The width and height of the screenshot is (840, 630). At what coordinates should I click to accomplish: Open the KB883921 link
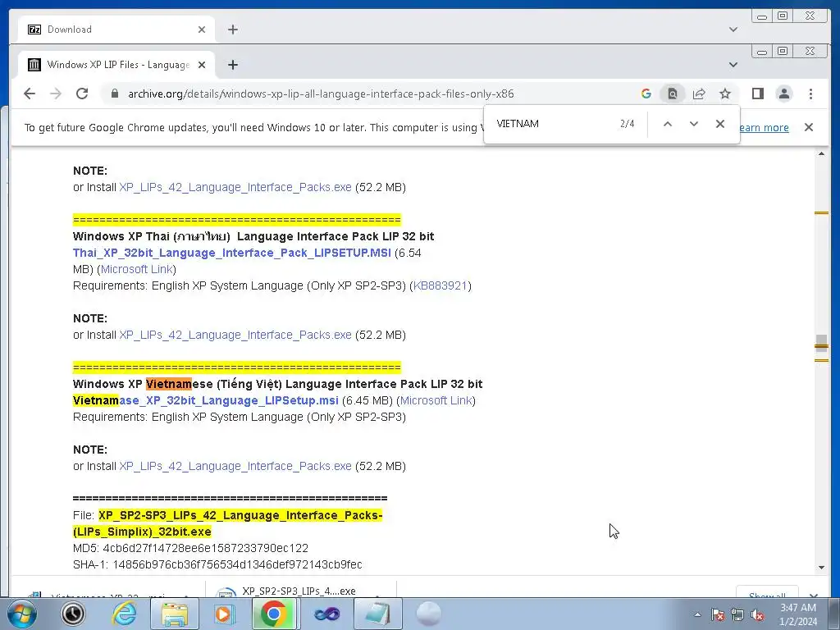441,285
